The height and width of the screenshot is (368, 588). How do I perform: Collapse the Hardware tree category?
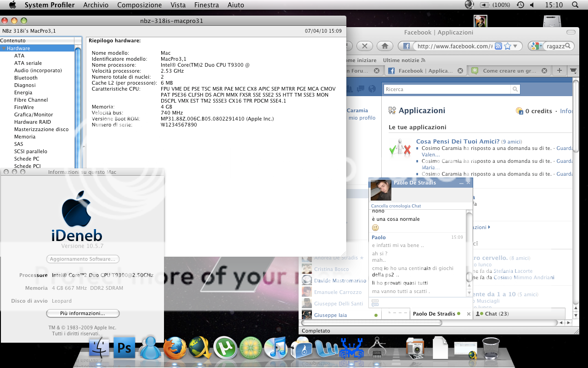pos(4,48)
